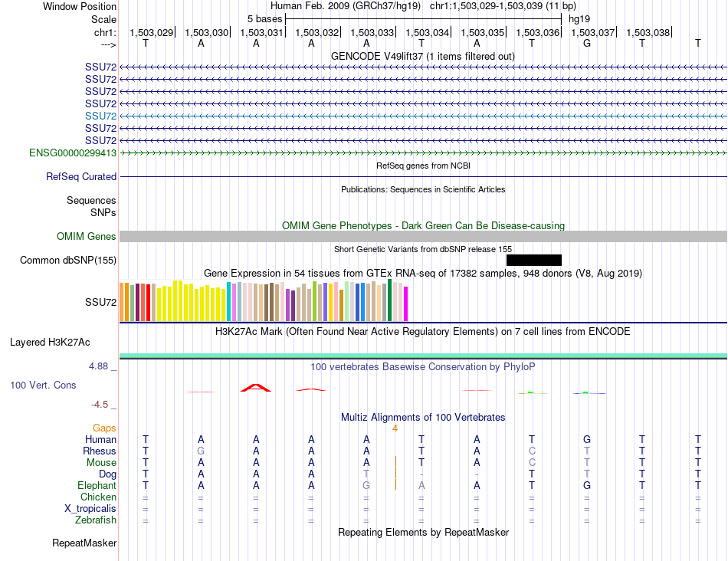Click the 4.88 PhyloP maximum value
Screen dimensions: 728x561
click(x=98, y=366)
